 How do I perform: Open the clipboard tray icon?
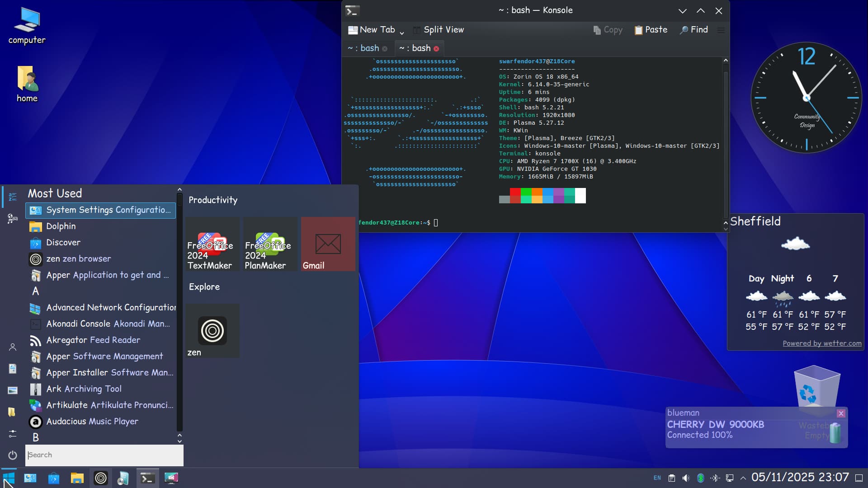click(x=671, y=478)
